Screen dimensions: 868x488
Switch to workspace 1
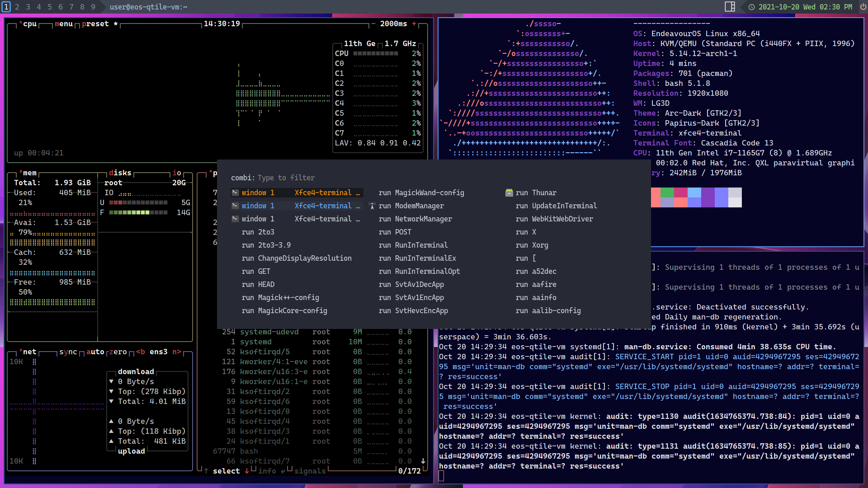pos(6,7)
